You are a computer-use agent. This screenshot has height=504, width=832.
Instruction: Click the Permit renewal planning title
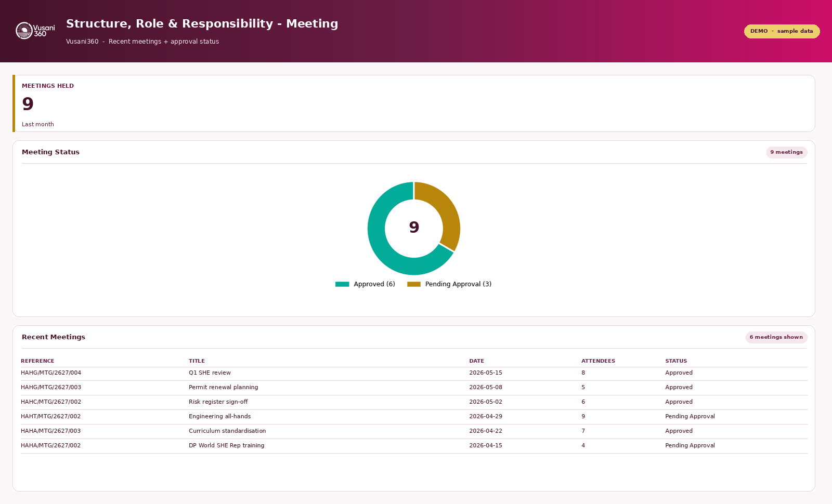click(224, 388)
